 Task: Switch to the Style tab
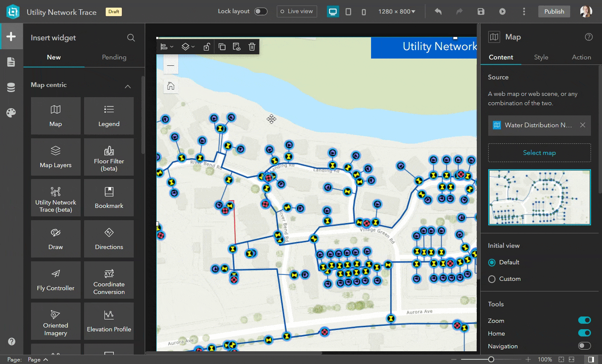pyautogui.click(x=541, y=57)
